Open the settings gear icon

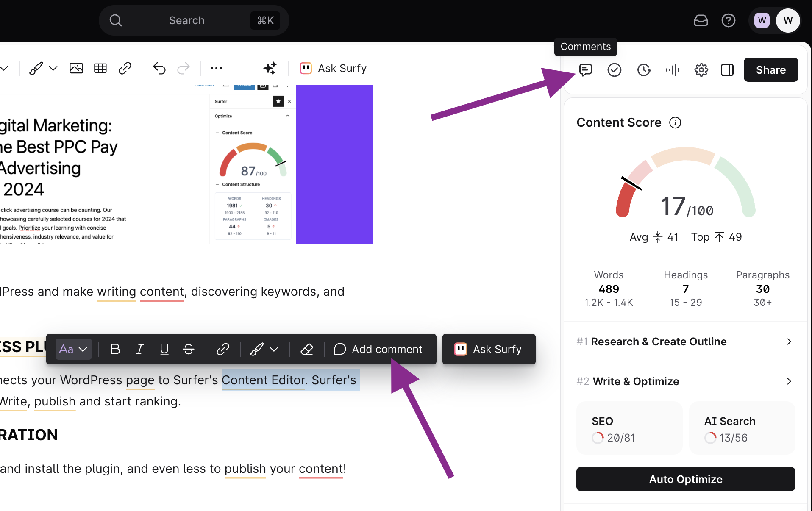point(701,70)
